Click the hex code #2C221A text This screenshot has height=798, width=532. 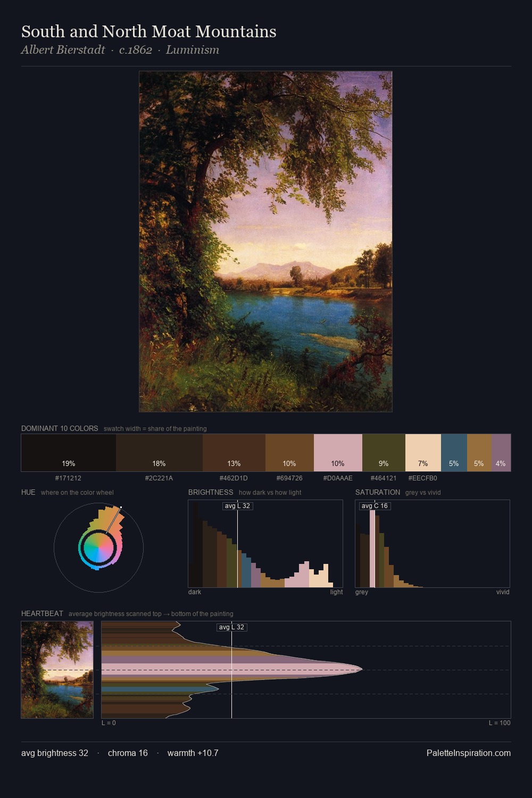tap(159, 478)
